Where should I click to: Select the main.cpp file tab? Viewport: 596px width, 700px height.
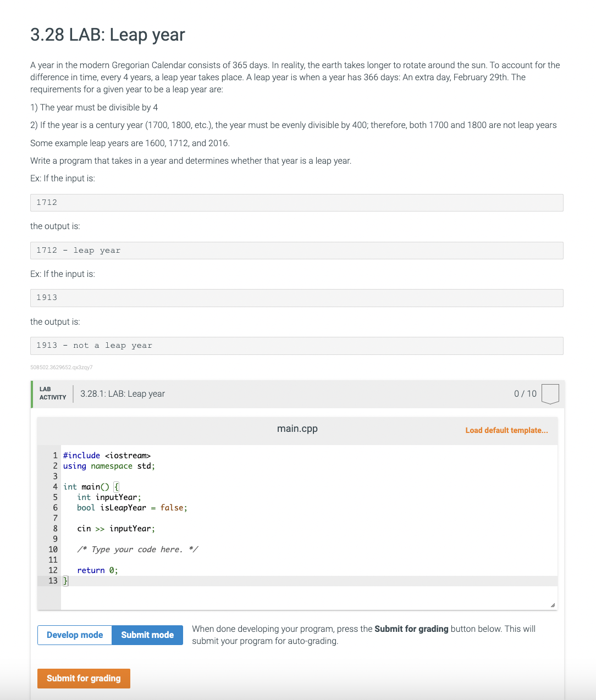[297, 429]
